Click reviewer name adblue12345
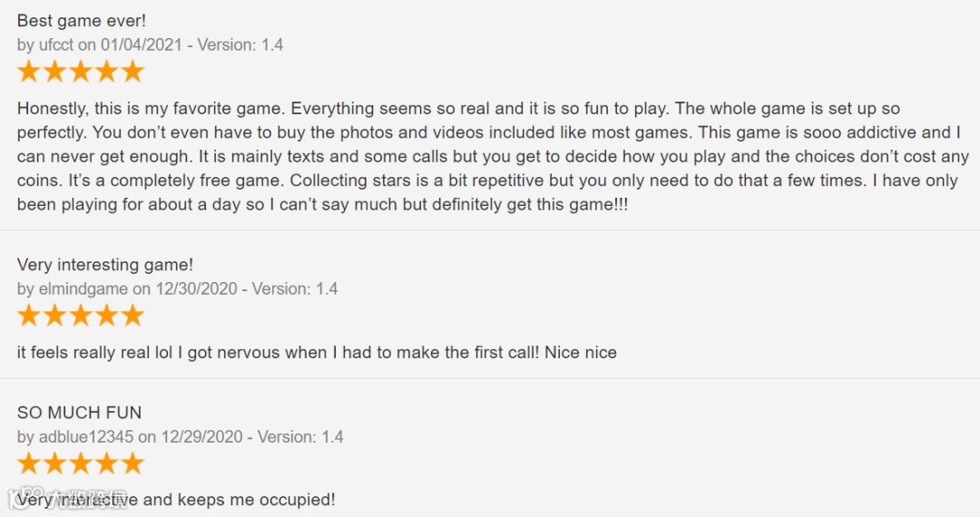Screen dimensions: 980x517 86,437
